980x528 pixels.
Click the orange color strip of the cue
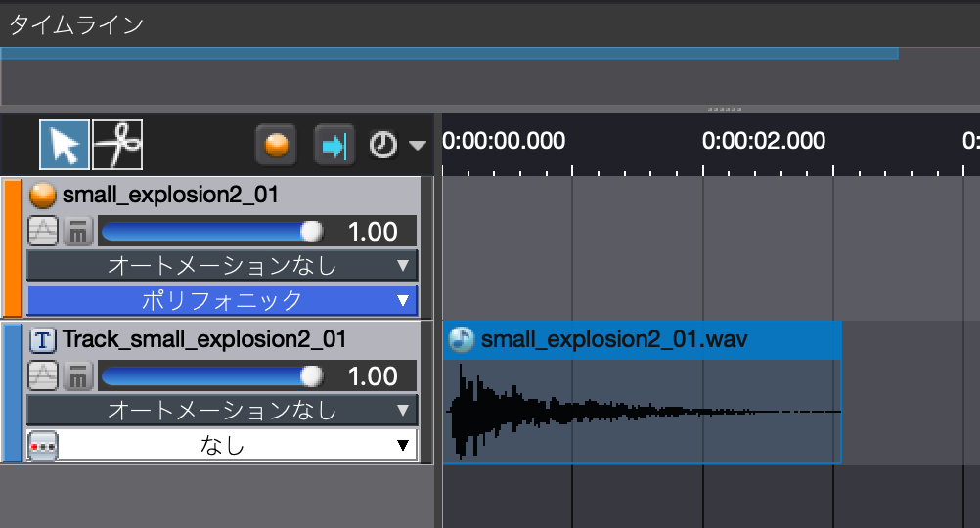click(13, 248)
